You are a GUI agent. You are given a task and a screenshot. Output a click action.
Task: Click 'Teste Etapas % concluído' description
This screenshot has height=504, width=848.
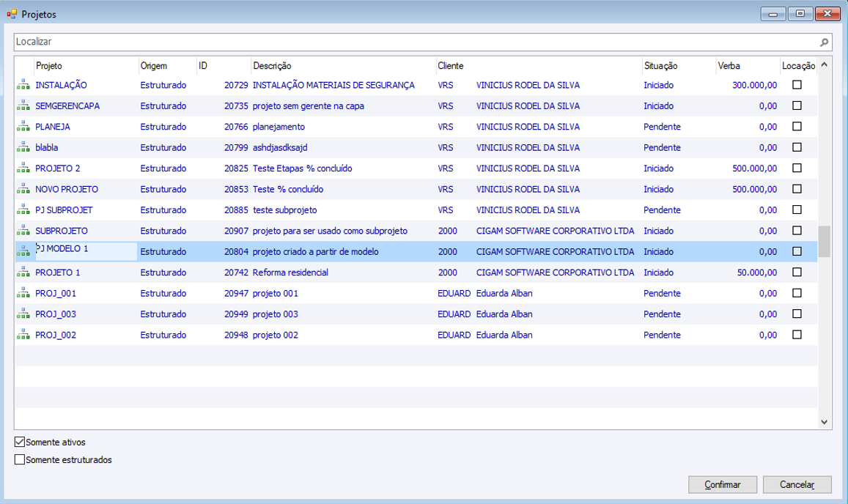302,168
